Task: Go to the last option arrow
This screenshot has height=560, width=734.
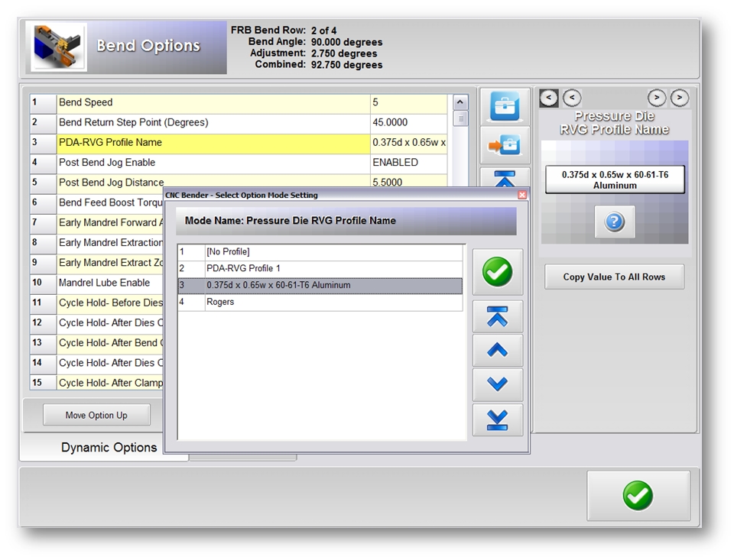Action: [x=680, y=98]
